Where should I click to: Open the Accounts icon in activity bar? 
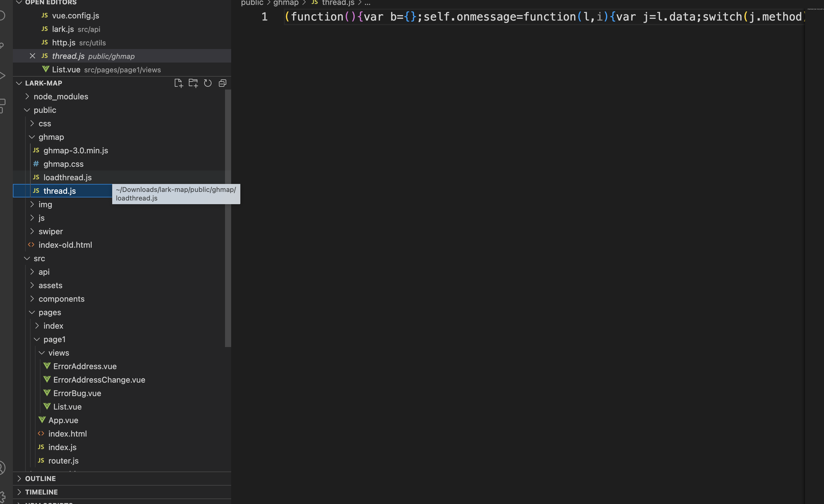click(2, 468)
